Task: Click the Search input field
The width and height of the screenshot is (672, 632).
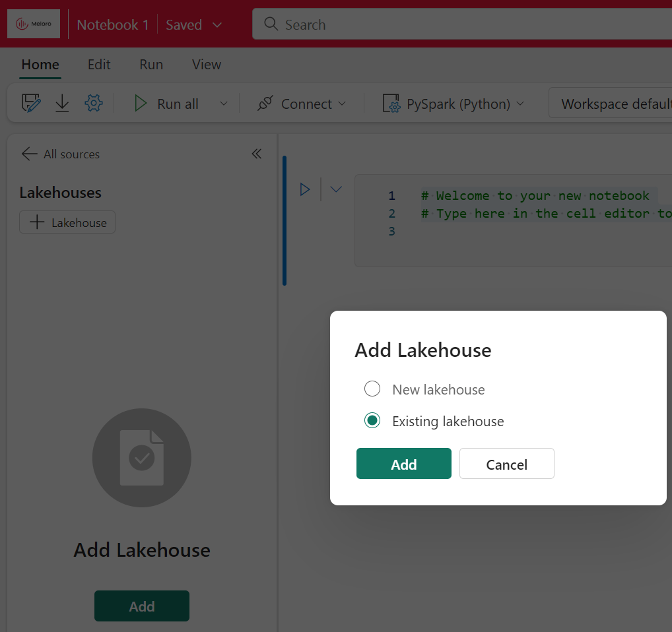Action: tap(462, 25)
